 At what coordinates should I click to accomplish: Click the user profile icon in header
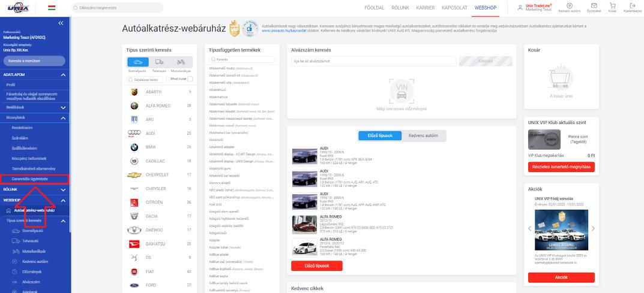(520, 7)
